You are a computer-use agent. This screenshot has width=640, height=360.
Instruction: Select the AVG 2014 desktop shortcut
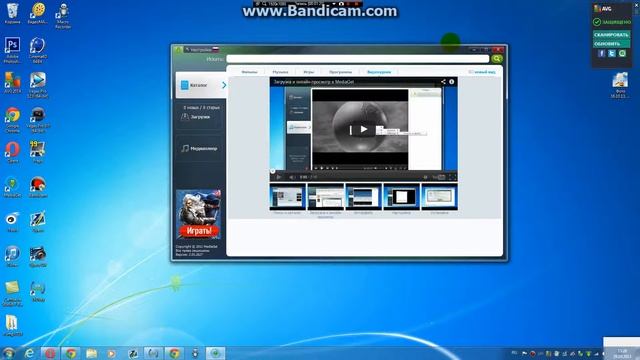13,82
